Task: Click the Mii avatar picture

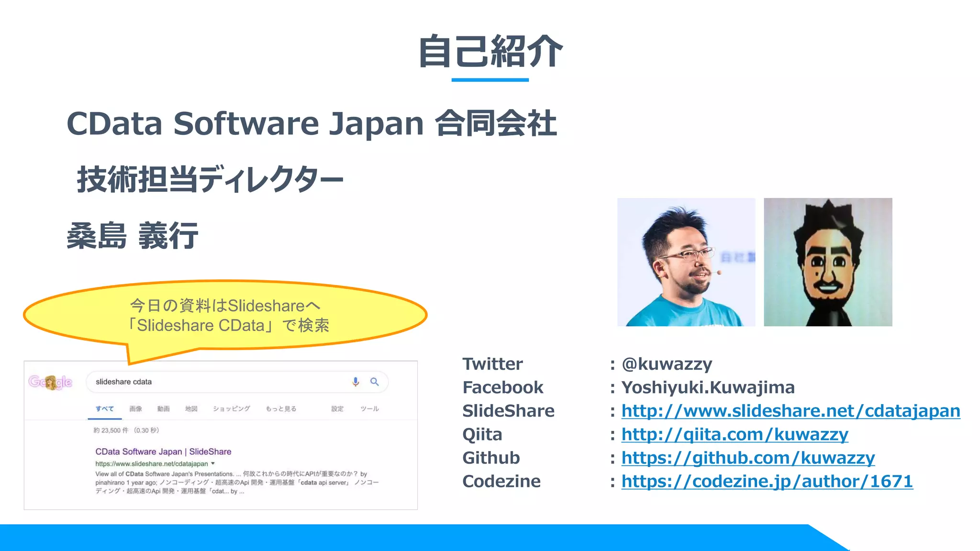Action: [x=828, y=262]
